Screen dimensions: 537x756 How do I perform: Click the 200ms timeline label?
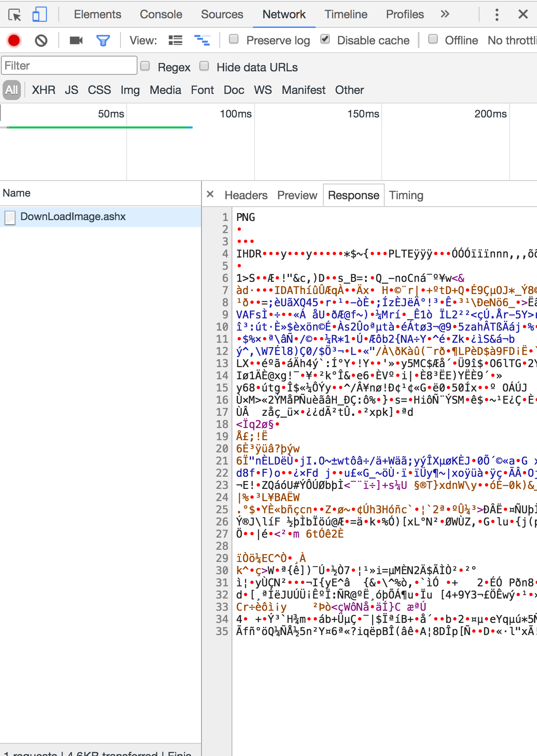point(490,114)
